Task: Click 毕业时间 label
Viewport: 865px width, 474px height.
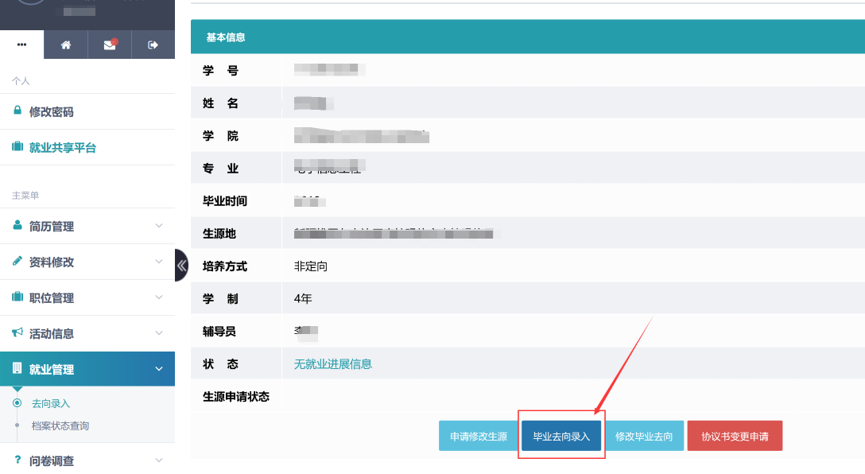Action: point(225,201)
